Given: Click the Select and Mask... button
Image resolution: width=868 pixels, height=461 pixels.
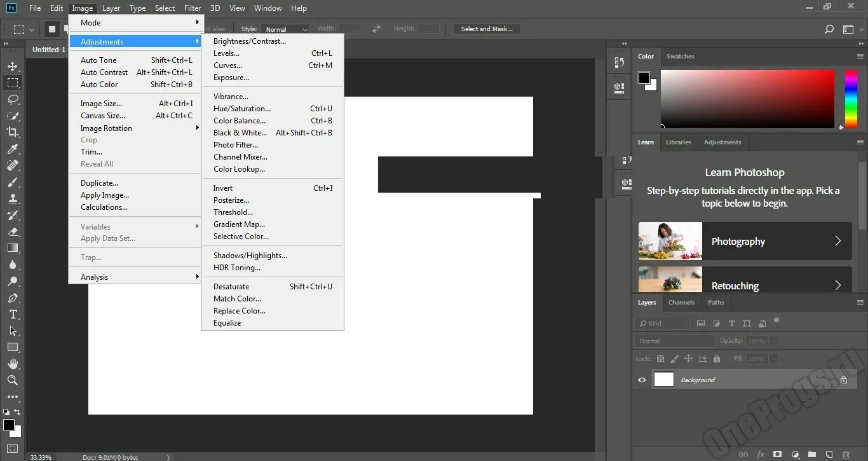Looking at the screenshot, I should coord(487,29).
